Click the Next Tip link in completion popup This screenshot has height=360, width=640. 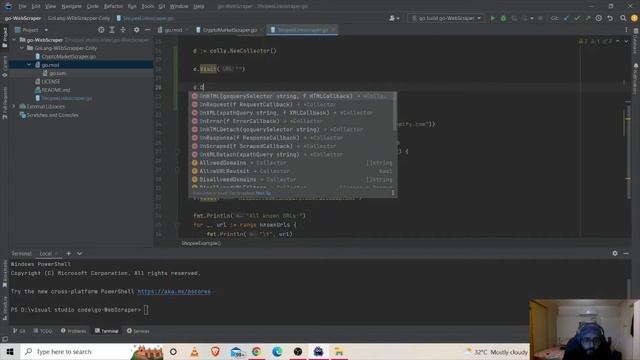(263, 193)
